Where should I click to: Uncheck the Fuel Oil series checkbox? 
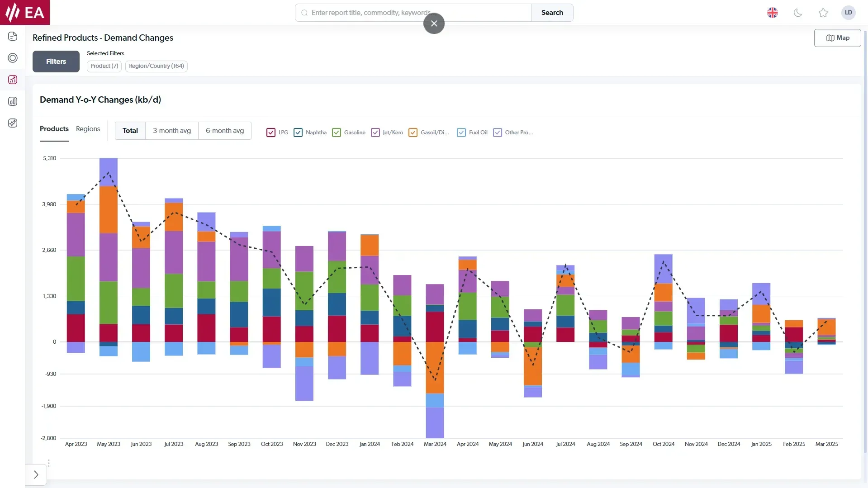point(461,133)
